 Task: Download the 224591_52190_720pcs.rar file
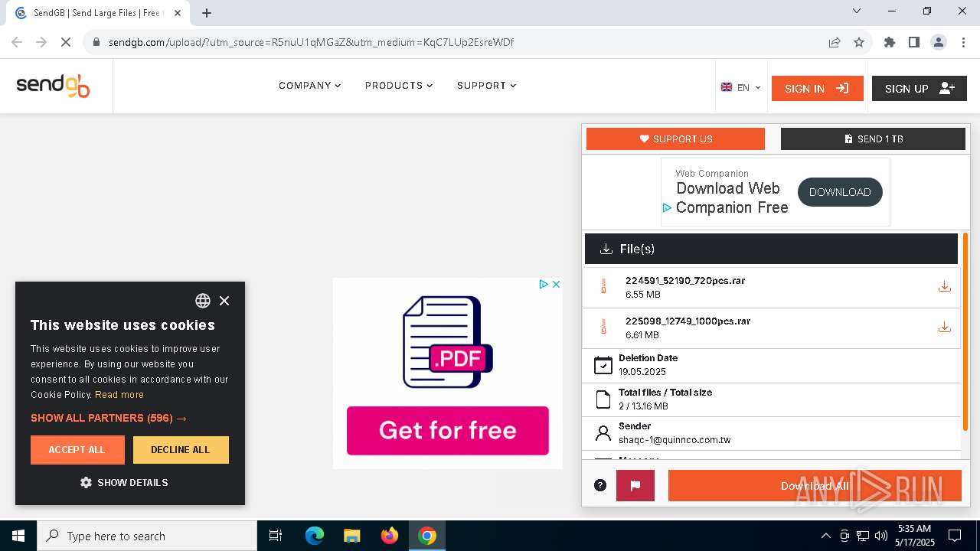(944, 287)
